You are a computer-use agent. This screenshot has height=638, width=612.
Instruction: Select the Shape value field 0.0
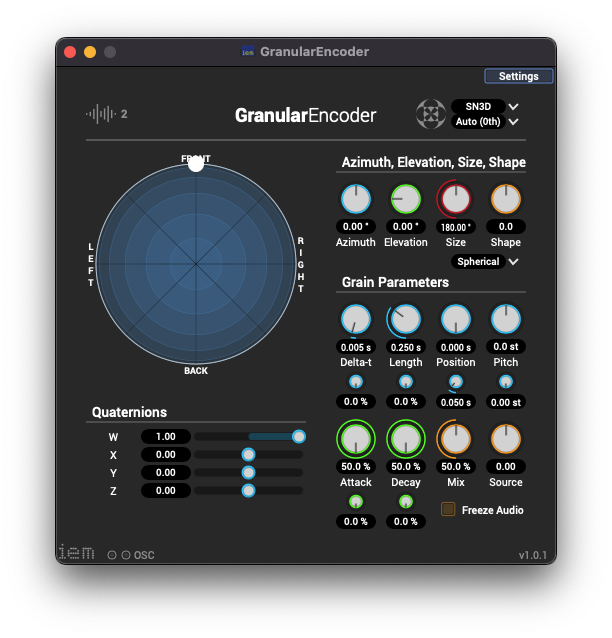(x=506, y=227)
